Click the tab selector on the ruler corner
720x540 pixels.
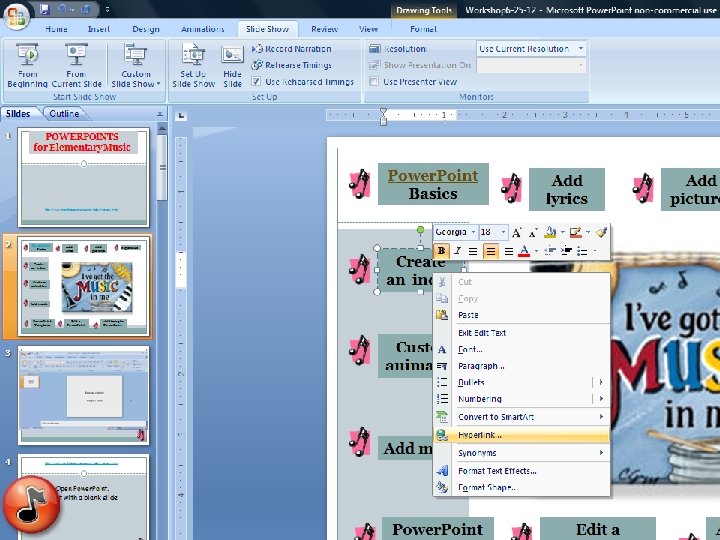tap(181, 115)
